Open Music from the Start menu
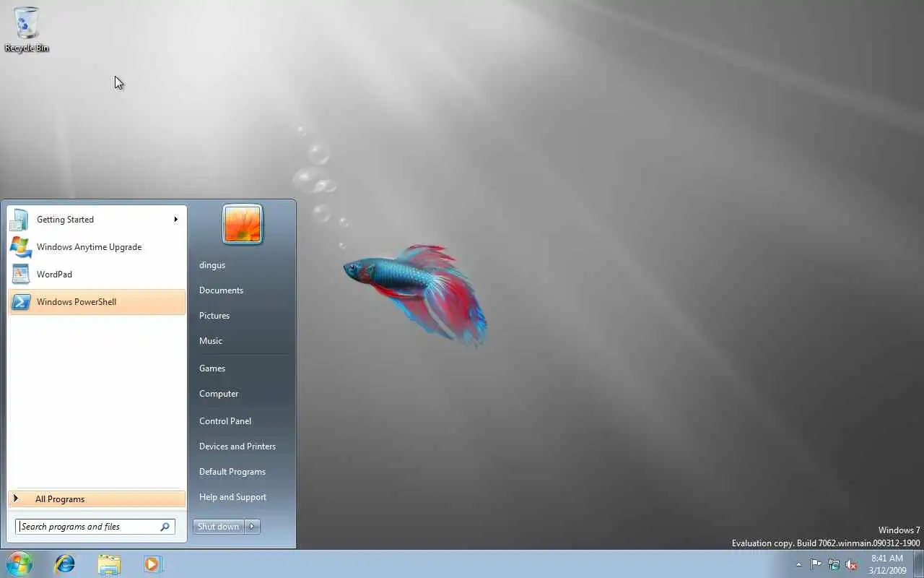This screenshot has height=578, width=924. point(211,341)
